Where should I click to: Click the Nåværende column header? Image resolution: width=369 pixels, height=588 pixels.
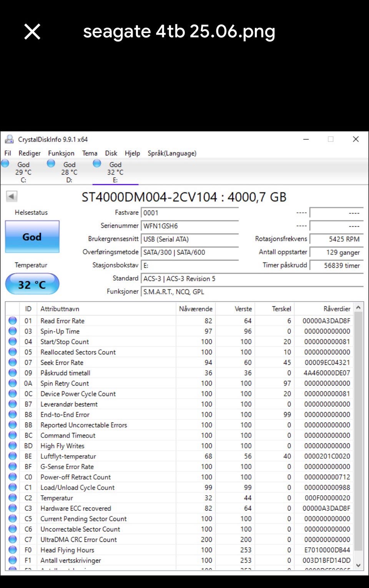[196, 309]
